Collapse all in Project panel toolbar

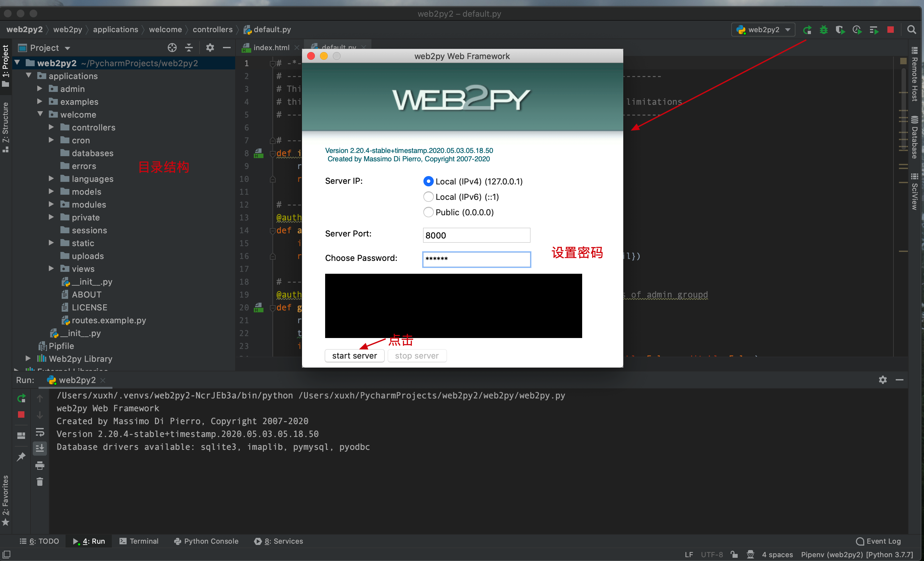(x=189, y=48)
